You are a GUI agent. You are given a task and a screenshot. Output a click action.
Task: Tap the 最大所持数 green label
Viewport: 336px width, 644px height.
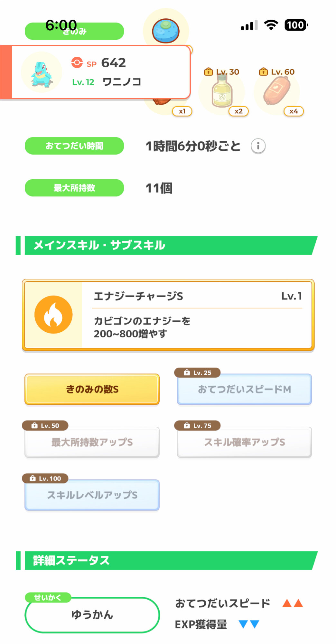coord(74,188)
